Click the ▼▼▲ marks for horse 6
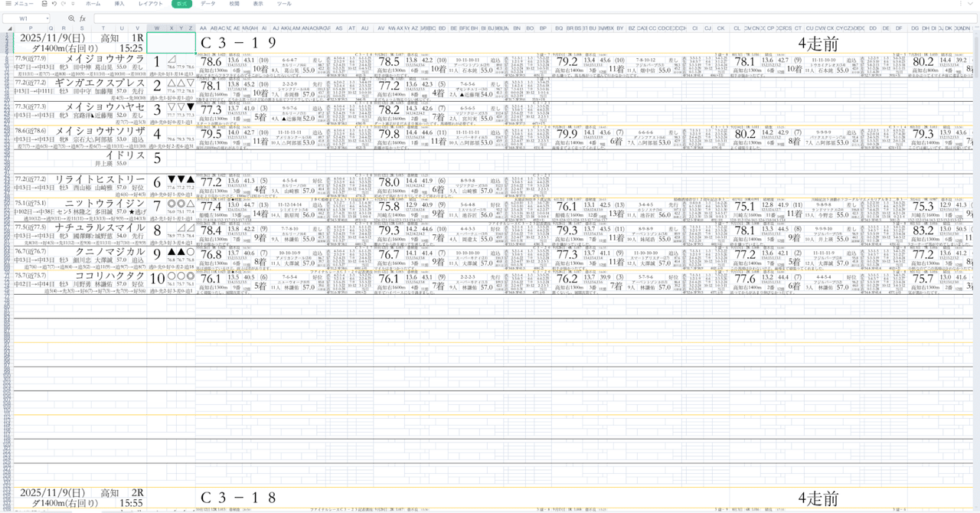The width and height of the screenshot is (980, 513). (x=181, y=178)
